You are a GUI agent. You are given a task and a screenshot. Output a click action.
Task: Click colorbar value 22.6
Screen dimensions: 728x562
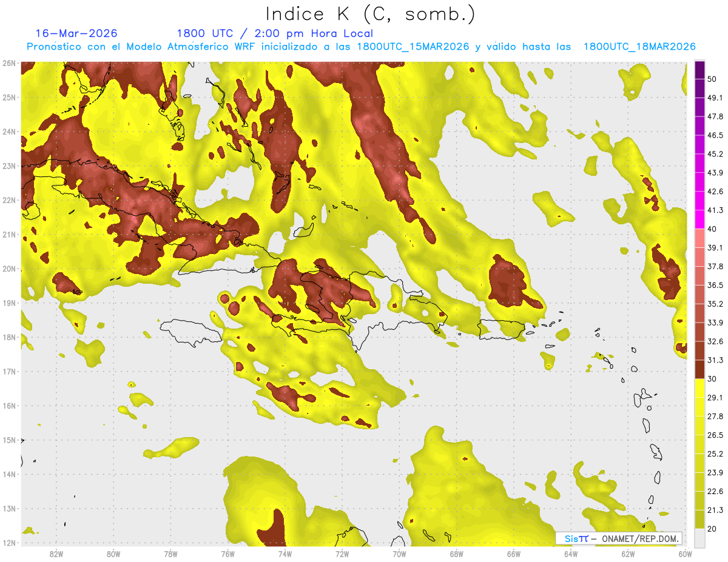[x=715, y=491]
